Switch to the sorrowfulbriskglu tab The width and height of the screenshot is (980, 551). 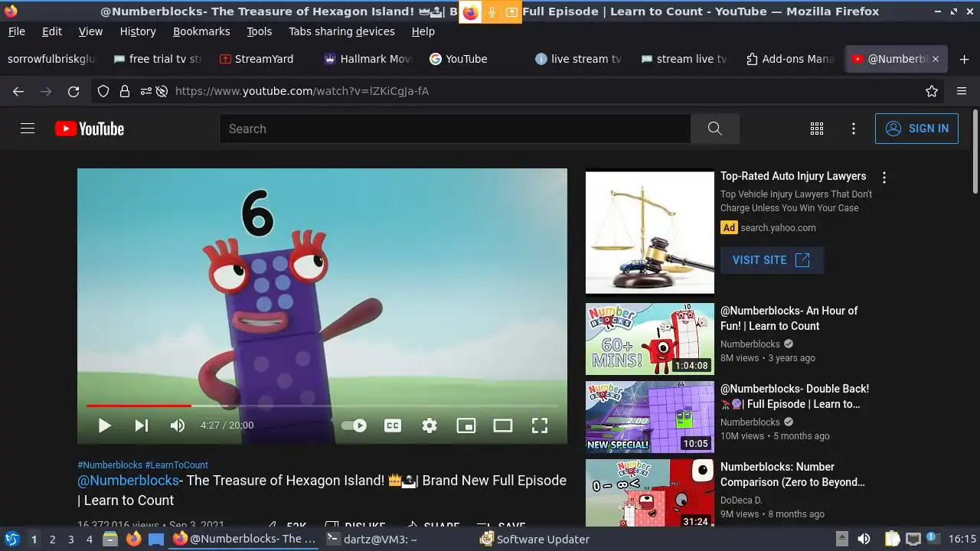(x=52, y=59)
